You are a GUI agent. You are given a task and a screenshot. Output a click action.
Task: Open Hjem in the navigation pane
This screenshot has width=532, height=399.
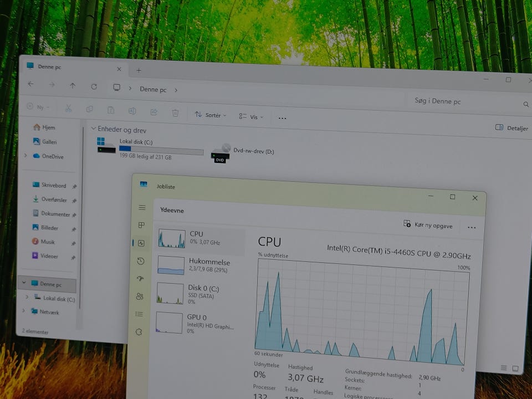[x=44, y=127]
